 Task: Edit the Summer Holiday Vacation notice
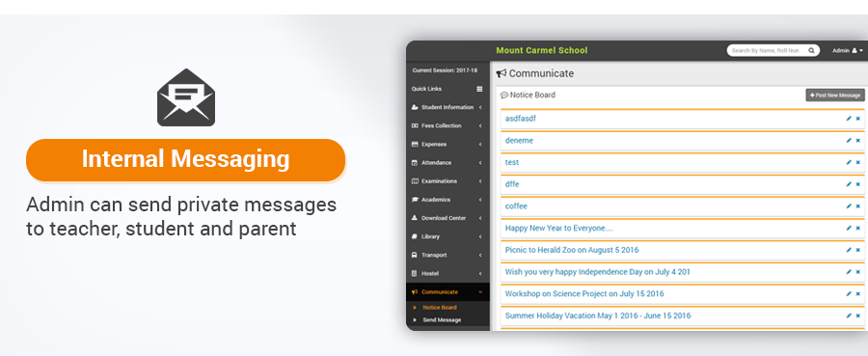[x=849, y=315]
